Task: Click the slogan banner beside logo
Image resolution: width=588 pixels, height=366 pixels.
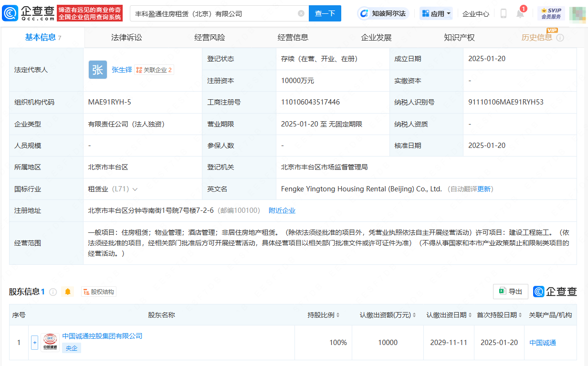Action: [x=90, y=13]
